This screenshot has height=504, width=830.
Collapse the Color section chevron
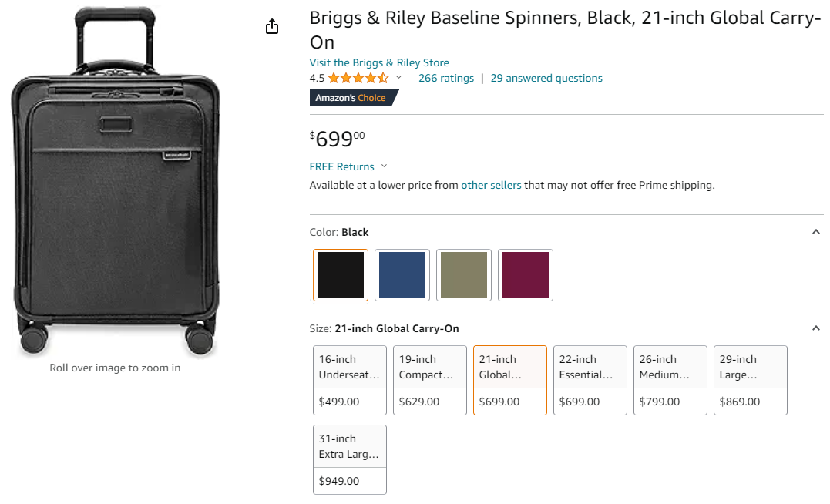tap(816, 232)
